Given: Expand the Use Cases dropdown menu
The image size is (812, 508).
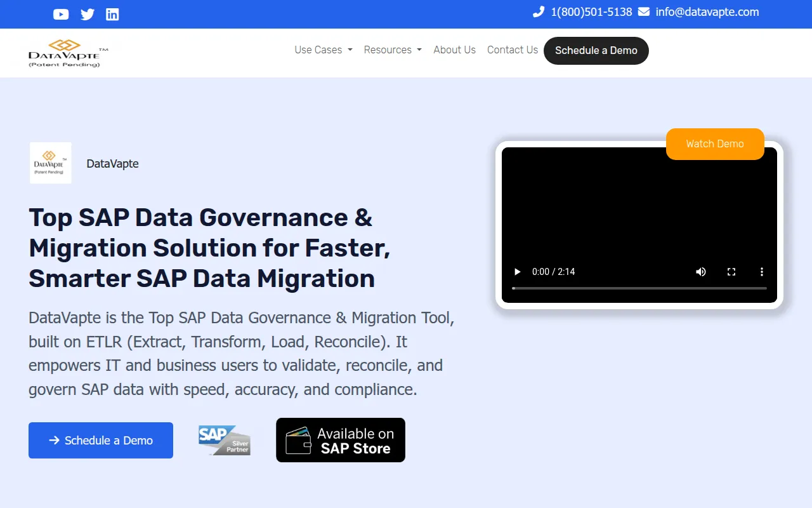Looking at the screenshot, I should tap(323, 50).
